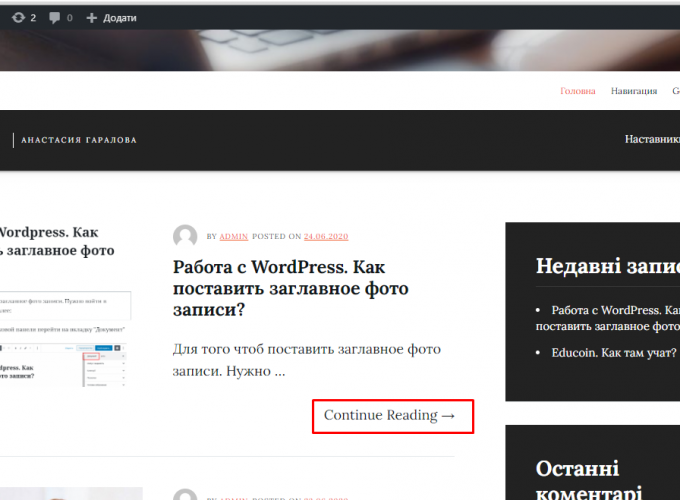Click the header banner image
The image size is (680, 500).
(340, 50)
